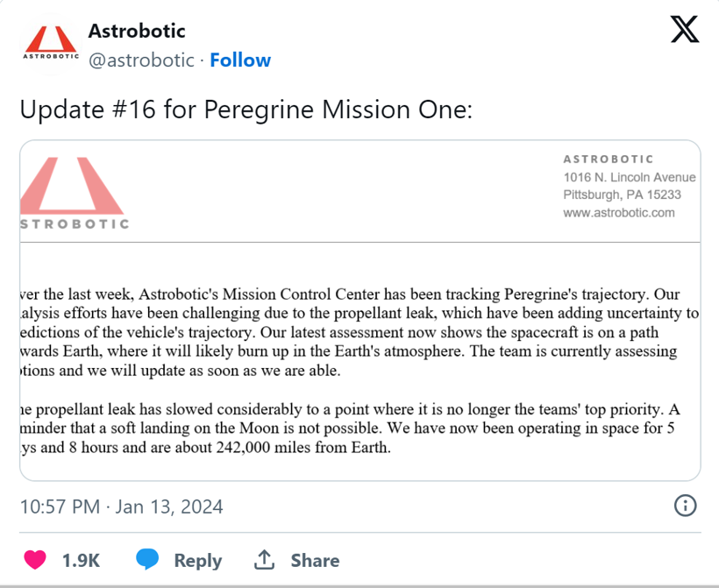Open Astrobotic's profile via its avatar logo
The height and width of the screenshot is (588, 719).
tap(50, 43)
